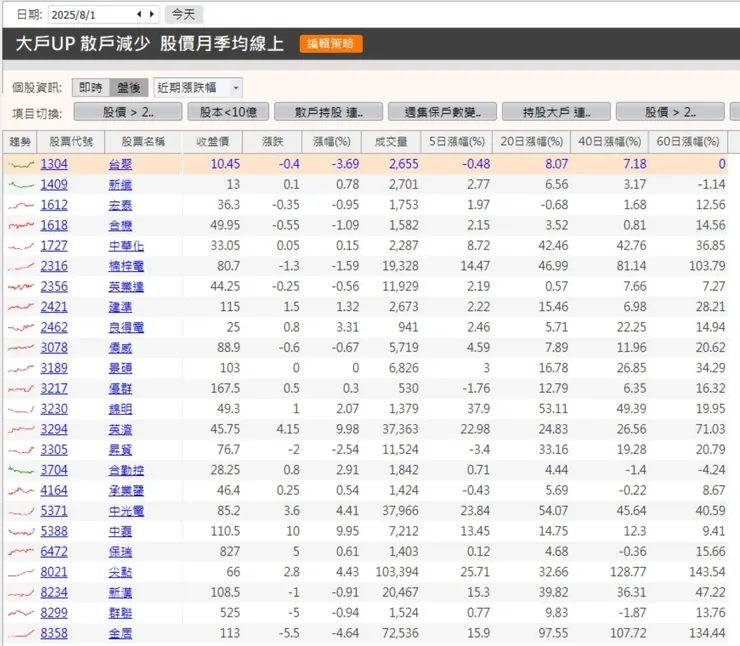Click volume cell 72,536
This screenshot has width=740, height=646.
(401, 633)
